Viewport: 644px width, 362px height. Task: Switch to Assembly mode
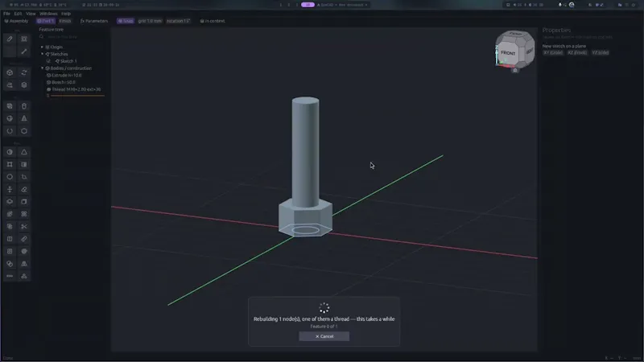(16, 21)
